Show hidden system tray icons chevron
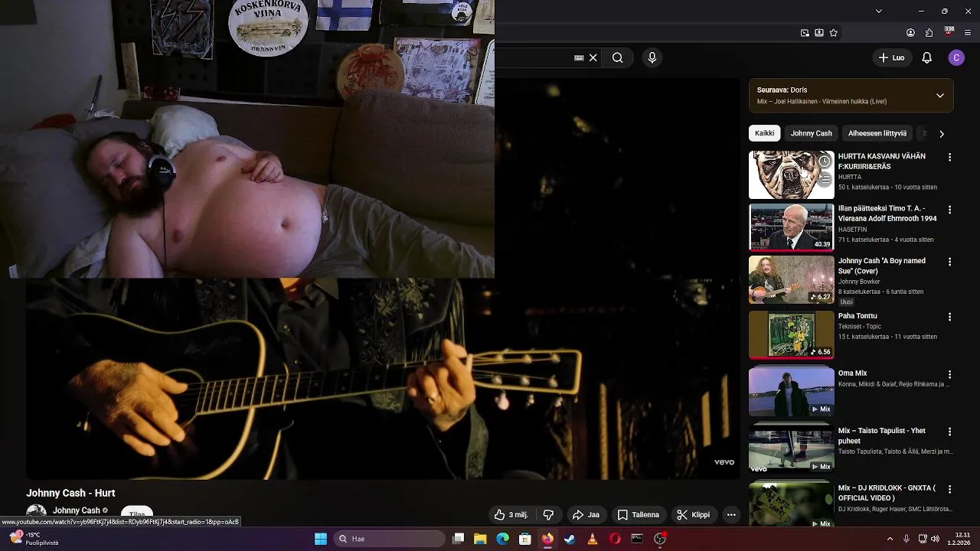Viewport: 980px width, 551px height. click(x=890, y=539)
